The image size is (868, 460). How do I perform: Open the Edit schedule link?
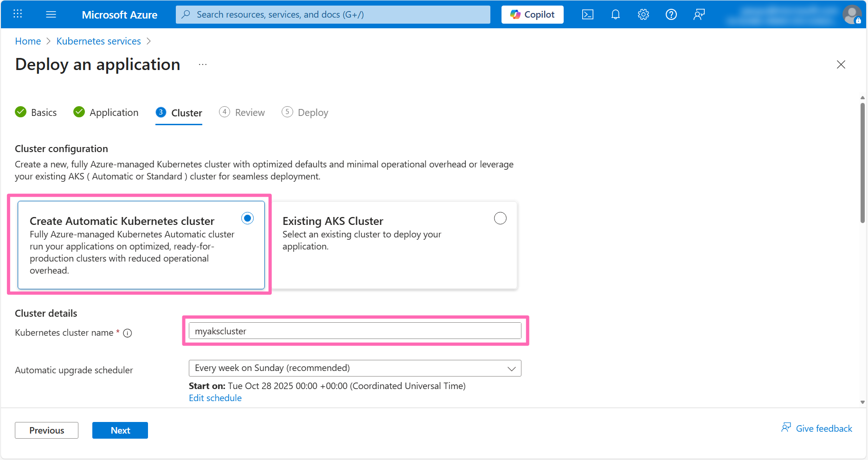[x=215, y=398]
